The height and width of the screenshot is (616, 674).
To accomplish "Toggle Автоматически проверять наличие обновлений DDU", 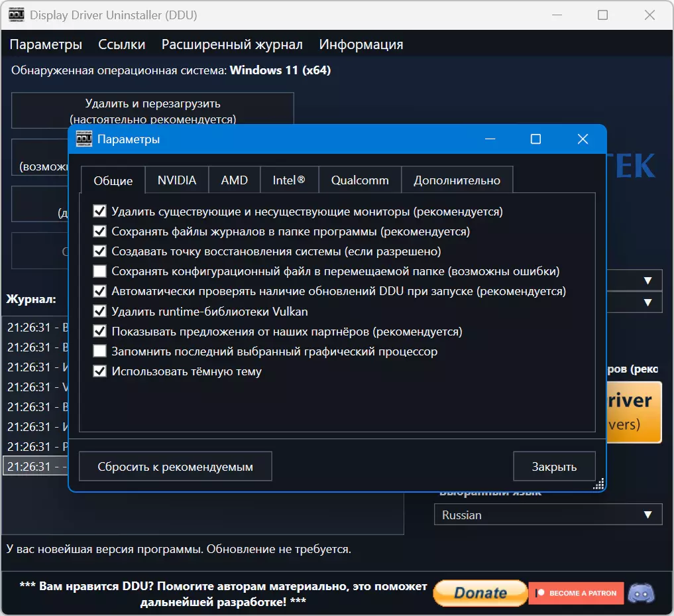I will (99, 291).
